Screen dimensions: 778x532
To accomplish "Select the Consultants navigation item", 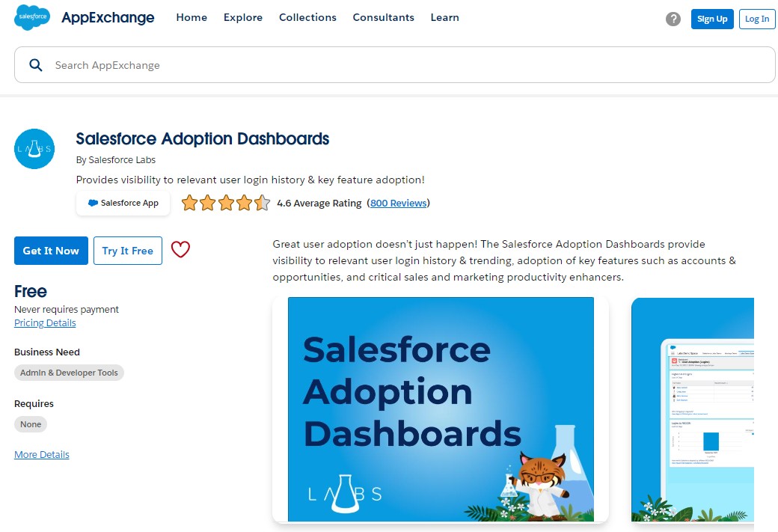I will 383,17.
